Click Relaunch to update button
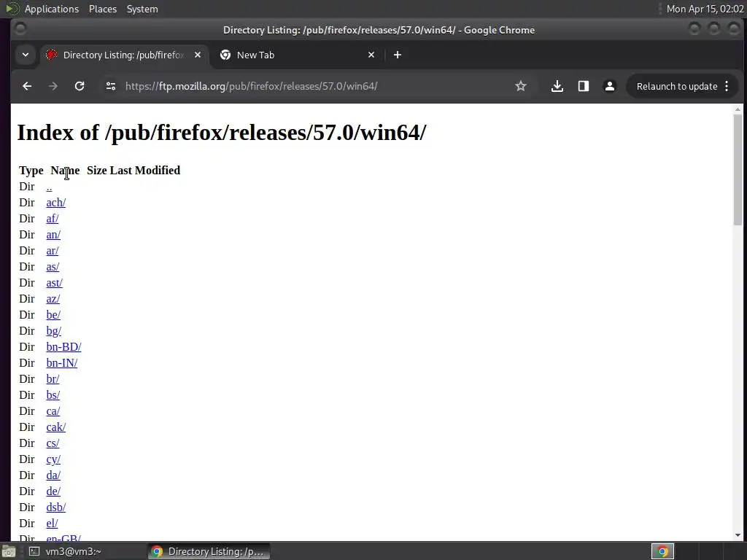747x560 pixels. pos(676,86)
